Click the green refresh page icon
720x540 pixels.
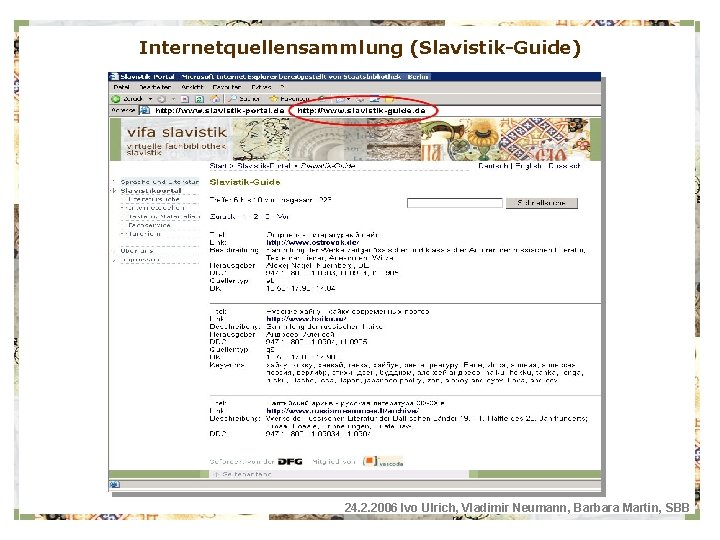point(199,99)
